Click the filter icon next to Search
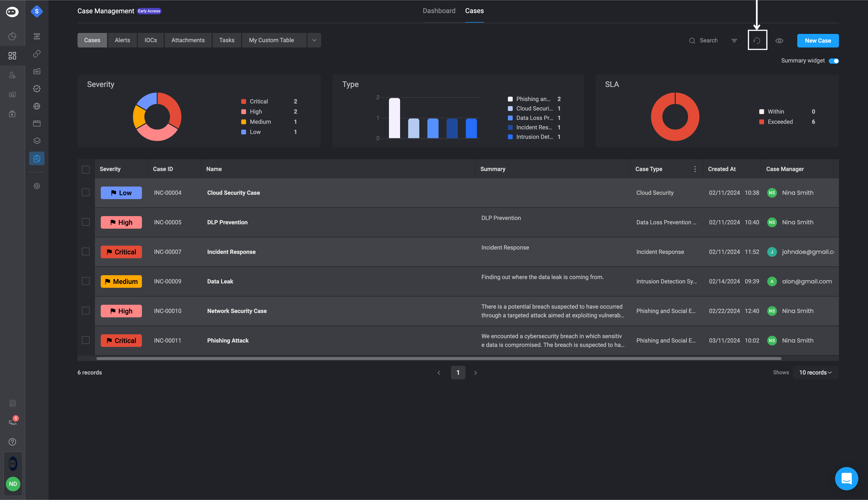The width and height of the screenshot is (868, 500). [x=734, y=40]
